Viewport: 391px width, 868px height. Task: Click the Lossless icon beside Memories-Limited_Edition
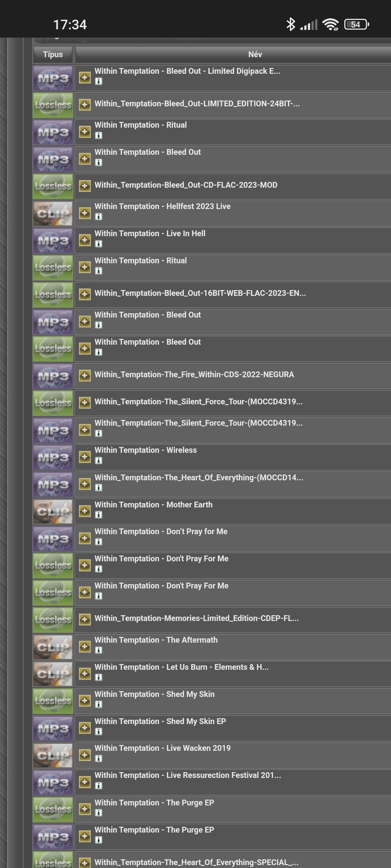(53, 620)
